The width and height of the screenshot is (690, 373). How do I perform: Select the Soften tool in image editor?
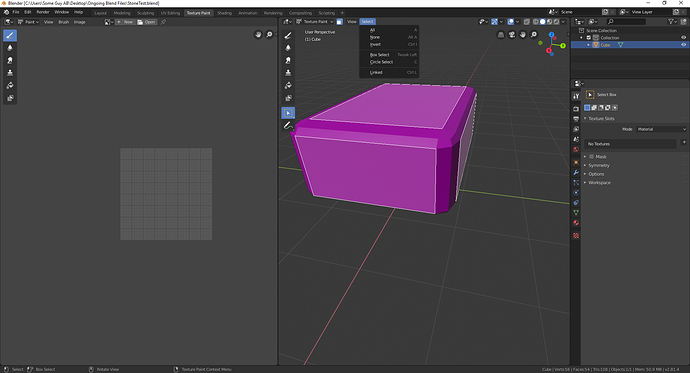tap(10, 48)
